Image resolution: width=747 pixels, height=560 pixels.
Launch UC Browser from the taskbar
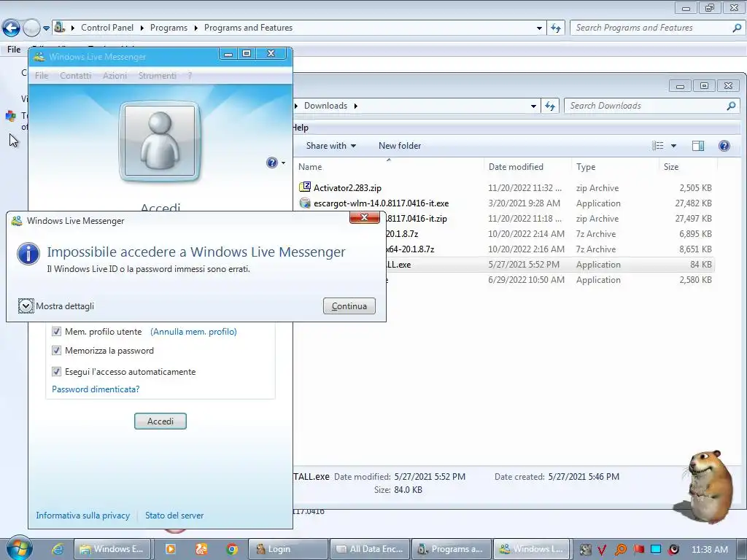pyautogui.click(x=201, y=549)
